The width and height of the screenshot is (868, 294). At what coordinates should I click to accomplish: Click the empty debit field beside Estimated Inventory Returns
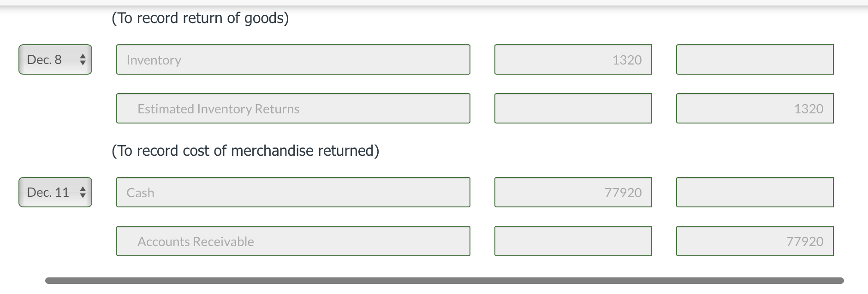click(x=572, y=108)
